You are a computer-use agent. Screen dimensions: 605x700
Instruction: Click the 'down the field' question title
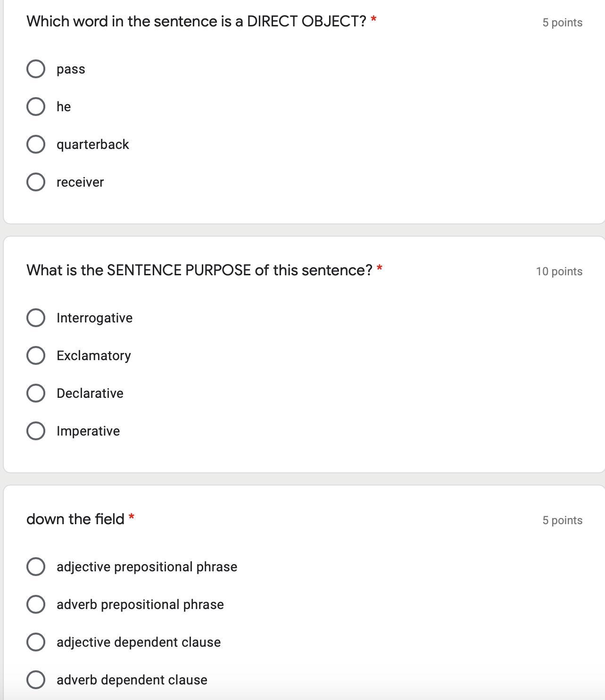coord(75,519)
